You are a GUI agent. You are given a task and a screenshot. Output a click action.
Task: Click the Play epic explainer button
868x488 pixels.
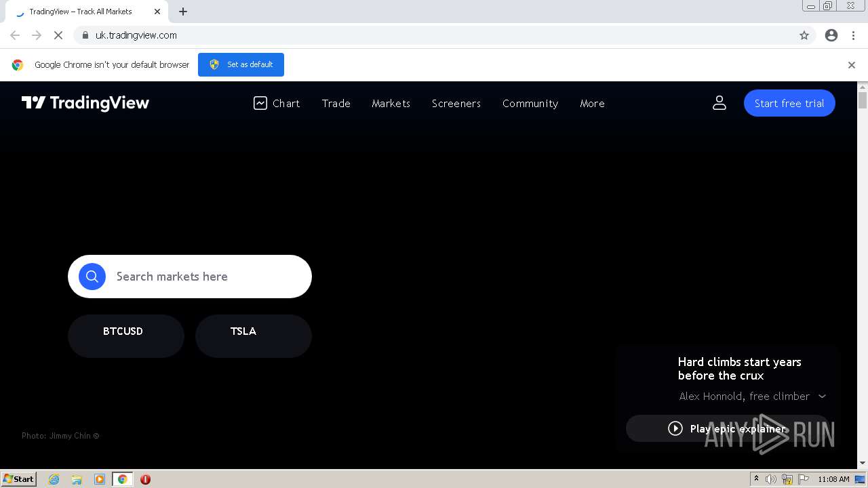(727, 428)
